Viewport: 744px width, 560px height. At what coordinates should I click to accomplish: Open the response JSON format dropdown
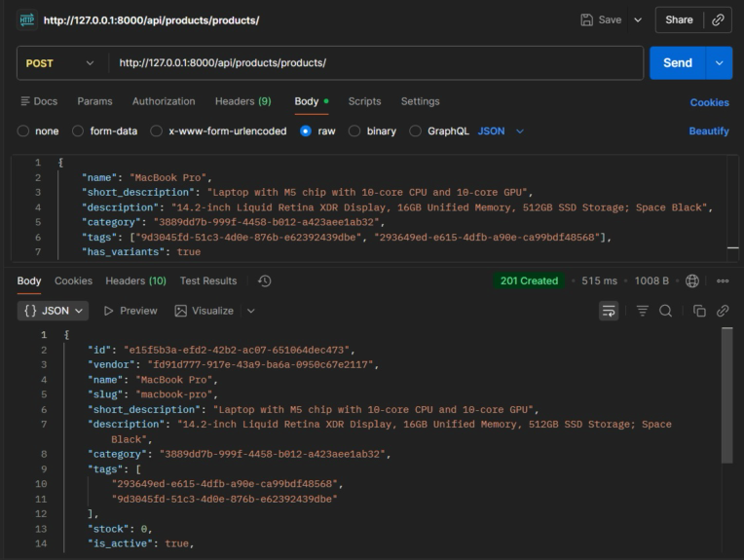coord(53,311)
